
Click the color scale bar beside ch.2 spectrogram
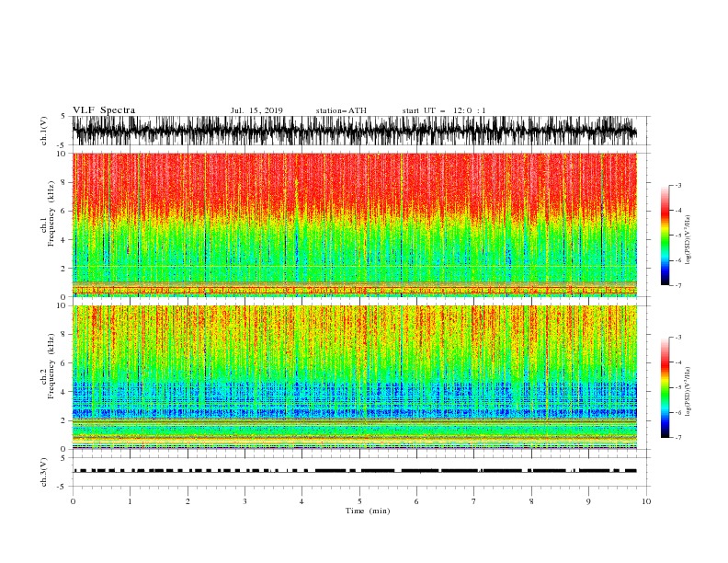(x=665, y=387)
